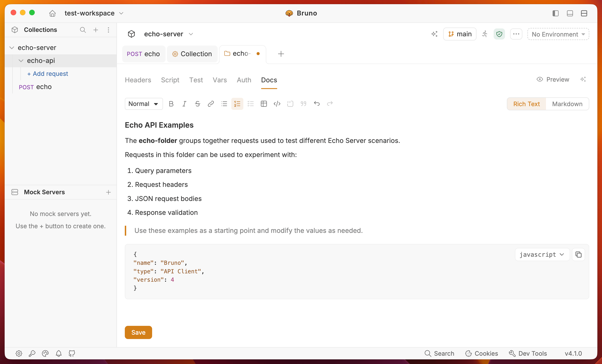Open notifications bell
This screenshot has width=602, height=364.
(59, 353)
